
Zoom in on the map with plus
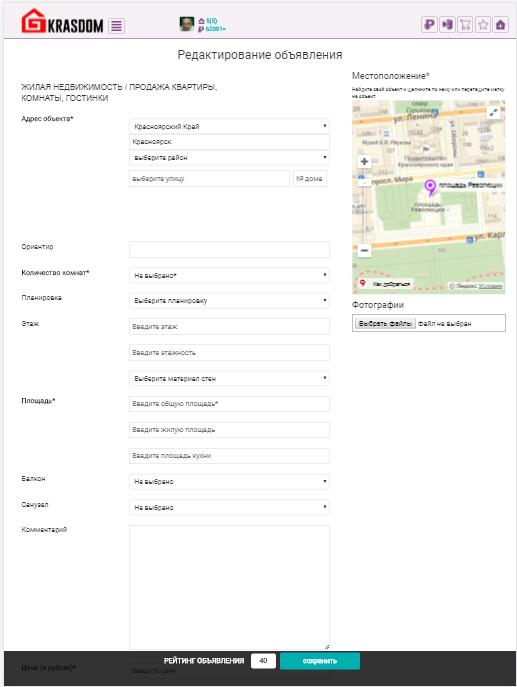tap(364, 162)
